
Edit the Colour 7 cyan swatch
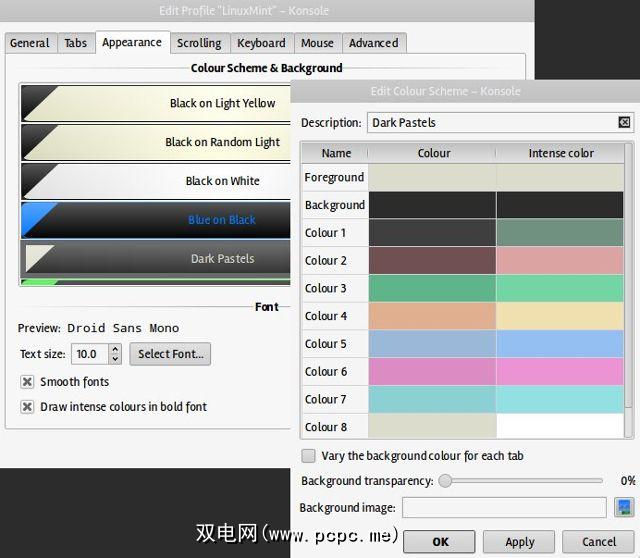coord(432,399)
